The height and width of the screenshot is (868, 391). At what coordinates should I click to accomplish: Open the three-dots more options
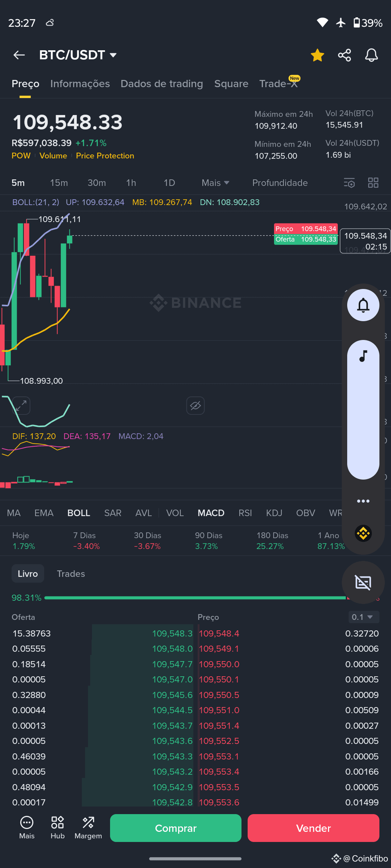(363, 501)
